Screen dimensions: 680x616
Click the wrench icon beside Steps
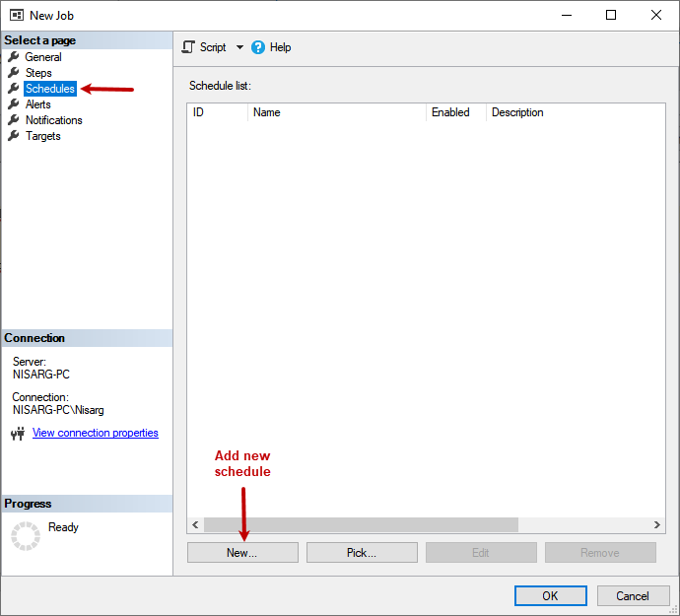coord(14,72)
